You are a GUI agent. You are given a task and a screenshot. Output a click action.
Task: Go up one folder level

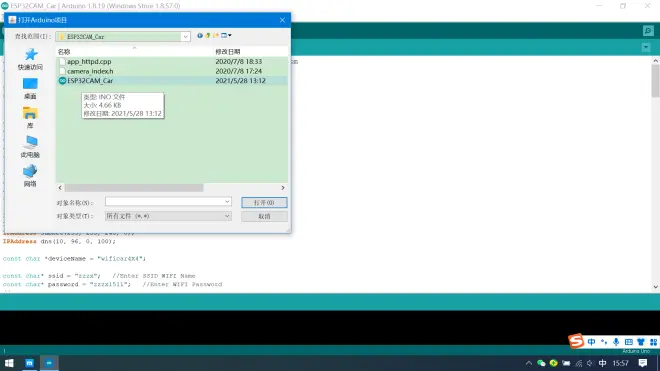[208, 36]
